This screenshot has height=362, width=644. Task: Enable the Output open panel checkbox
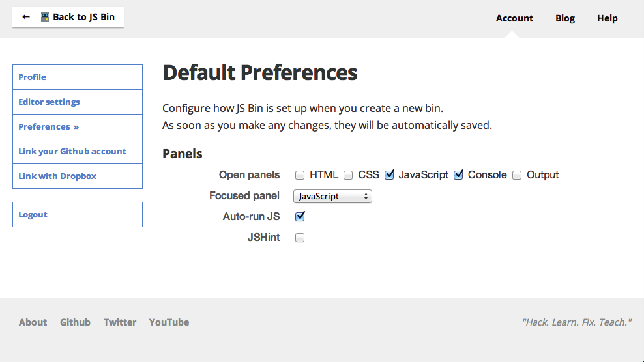(517, 175)
